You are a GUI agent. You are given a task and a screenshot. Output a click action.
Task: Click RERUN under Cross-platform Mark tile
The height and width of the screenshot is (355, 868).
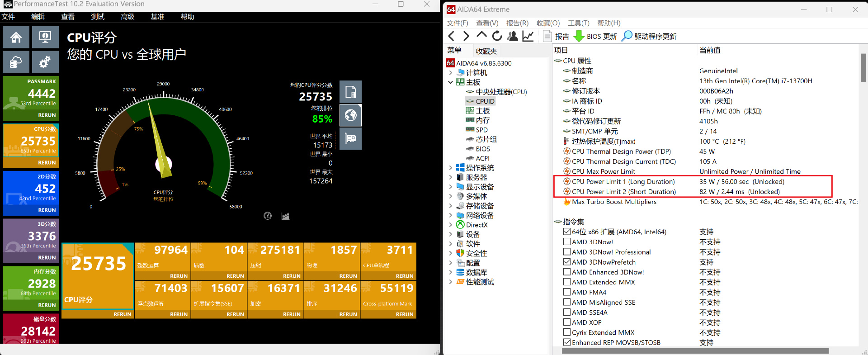pos(405,314)
